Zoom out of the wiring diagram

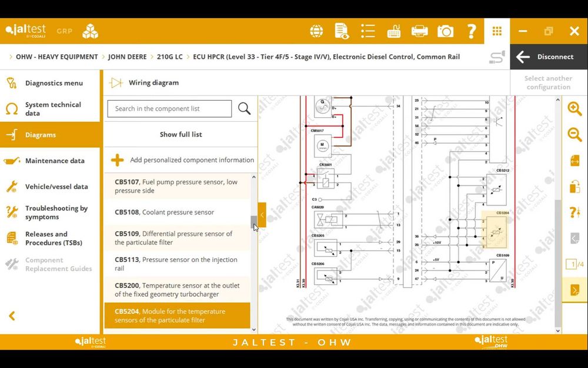tap(574, 134)
